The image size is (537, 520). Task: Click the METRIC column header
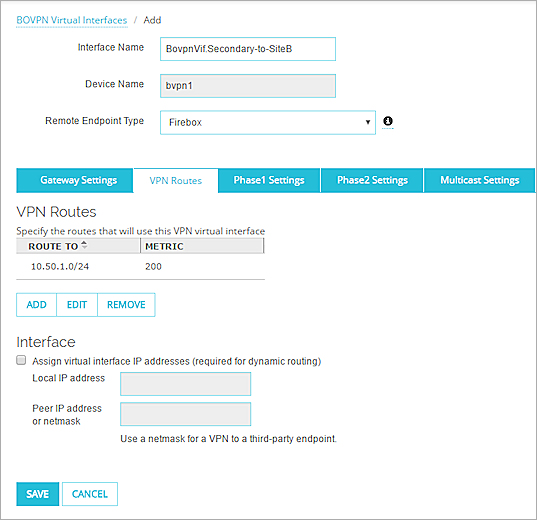(x=202, y=246)
